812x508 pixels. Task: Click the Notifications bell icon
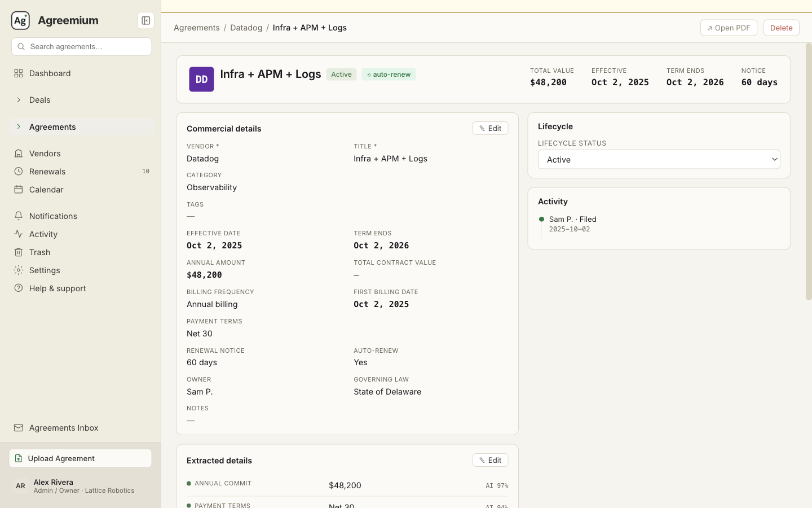(x=19, y=216)
